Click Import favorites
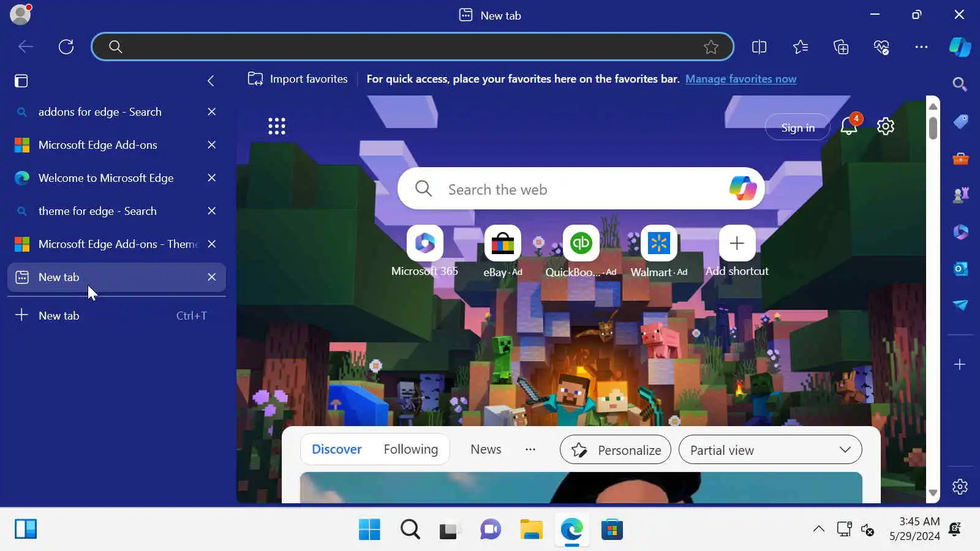Viewport: 980px width, 551px height. (x=298, y=79)
